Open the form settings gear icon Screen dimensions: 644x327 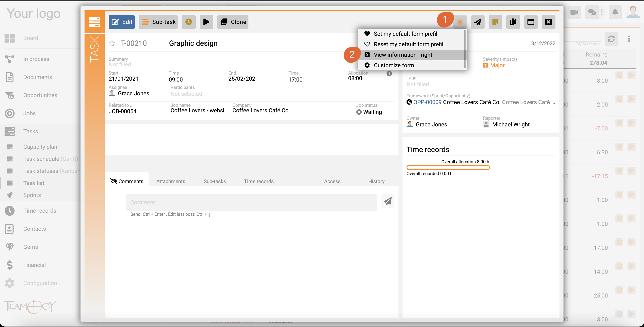[460, 22]
